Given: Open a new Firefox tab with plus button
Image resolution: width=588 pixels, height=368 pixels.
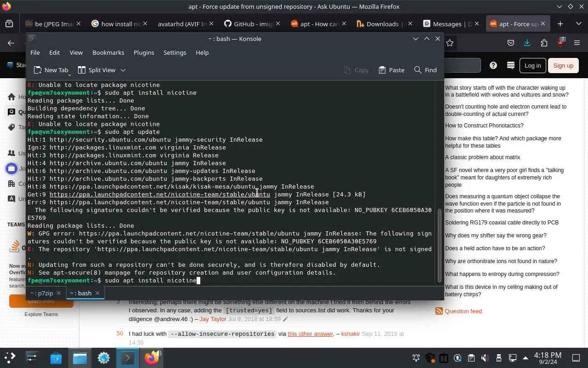Looking at the screenshot, I should pos(560,24).
